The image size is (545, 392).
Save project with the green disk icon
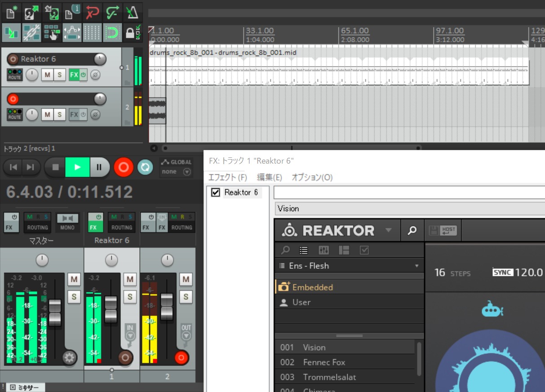coord(52,12)
